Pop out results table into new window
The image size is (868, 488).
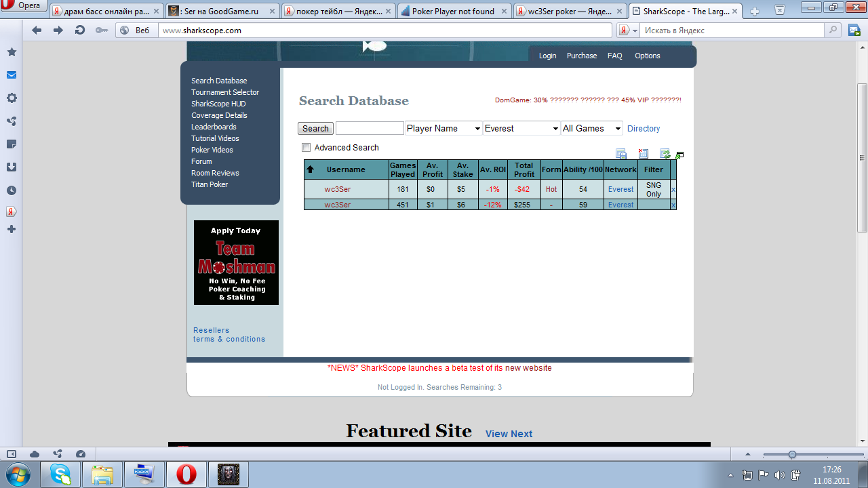click(679, 155)
